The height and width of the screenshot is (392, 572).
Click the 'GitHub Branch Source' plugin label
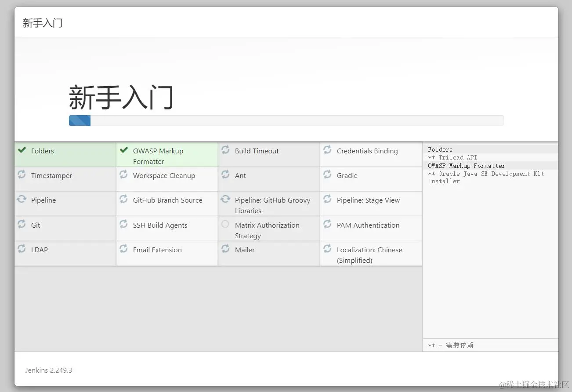tap(168, 200)
